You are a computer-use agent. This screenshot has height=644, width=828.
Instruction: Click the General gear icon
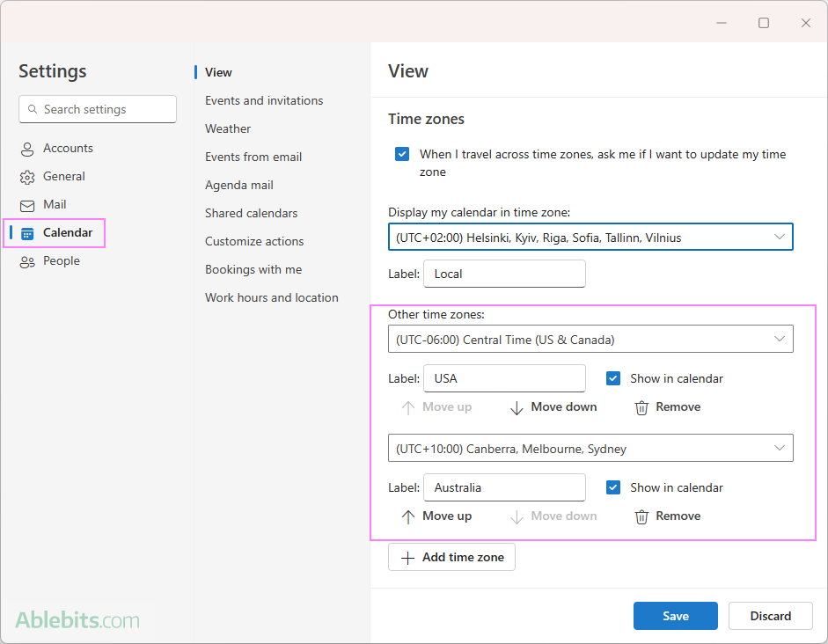pyautogui.click(x=27, y=177)
